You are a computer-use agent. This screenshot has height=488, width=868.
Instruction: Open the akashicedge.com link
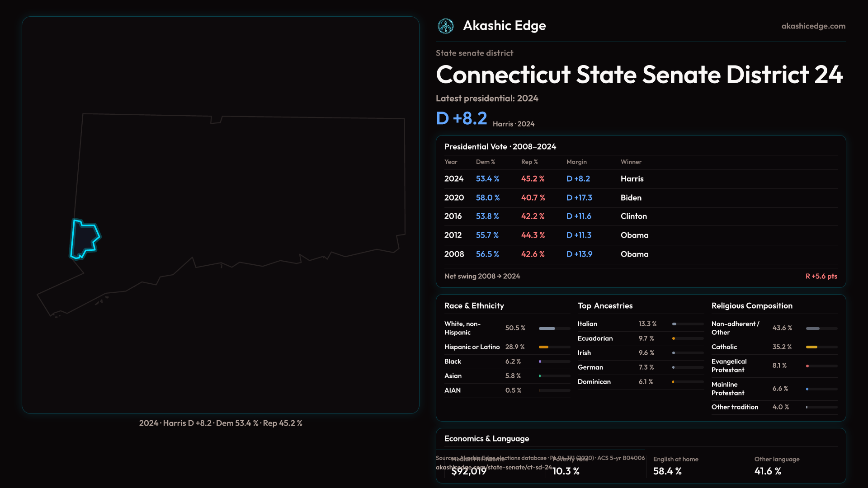813,26
